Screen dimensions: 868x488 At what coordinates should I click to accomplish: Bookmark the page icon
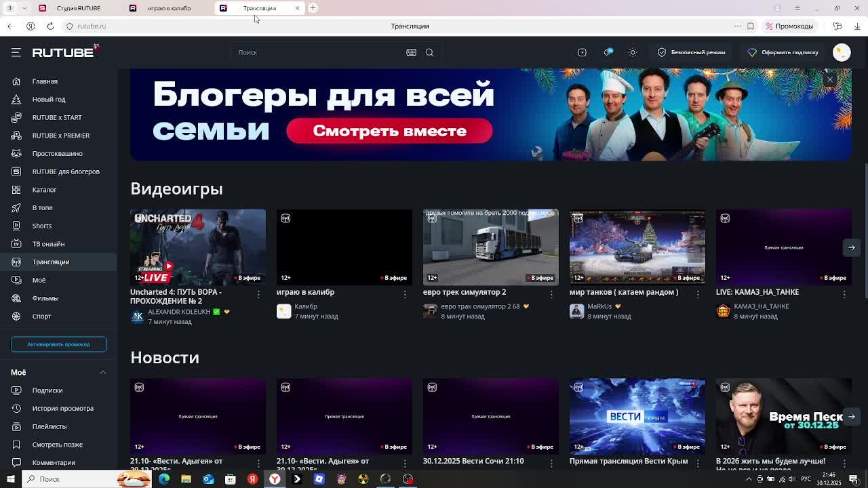pos(750,26)
